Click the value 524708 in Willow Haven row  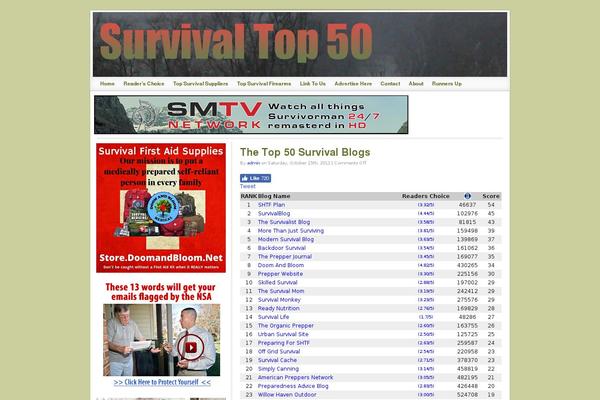tap(467, 395)
